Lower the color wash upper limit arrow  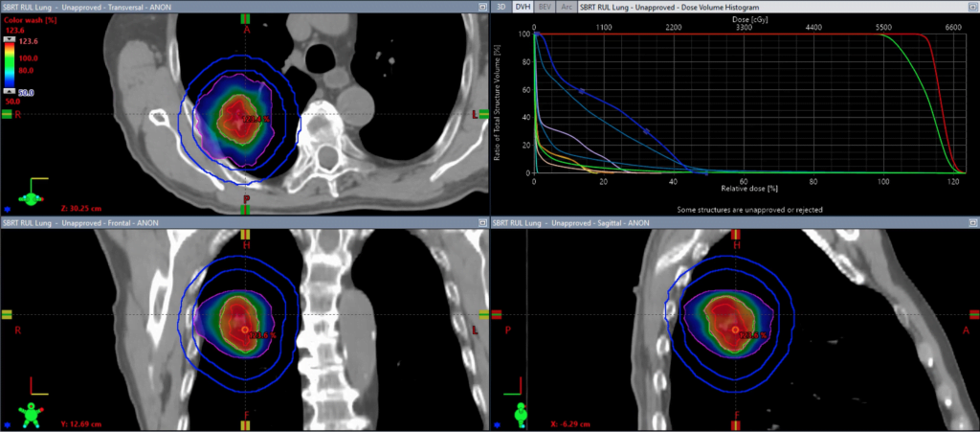tap(11, 38)
